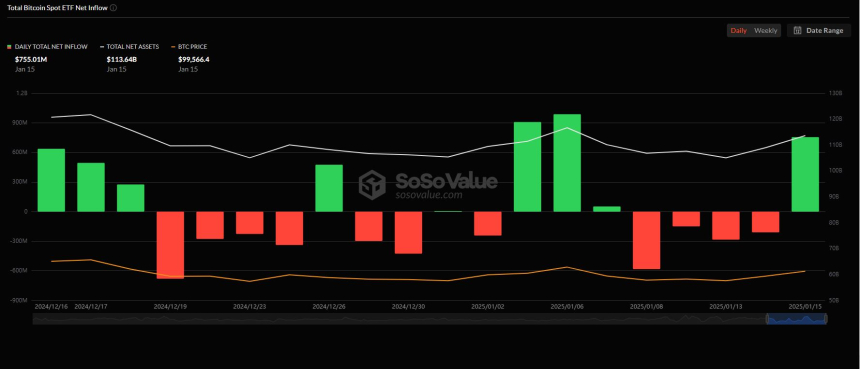Click highlighted range in timeline navigator
This screenshot has height=369, width=860.
pyautogui.click(x=795, y=319)
